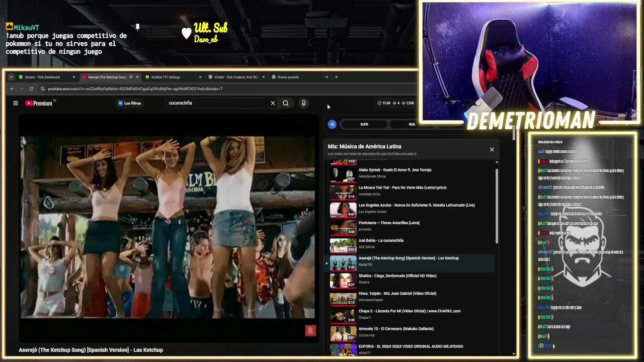
Task: Open the YouTube hamburger guide menu
Action: coord(16,103)
